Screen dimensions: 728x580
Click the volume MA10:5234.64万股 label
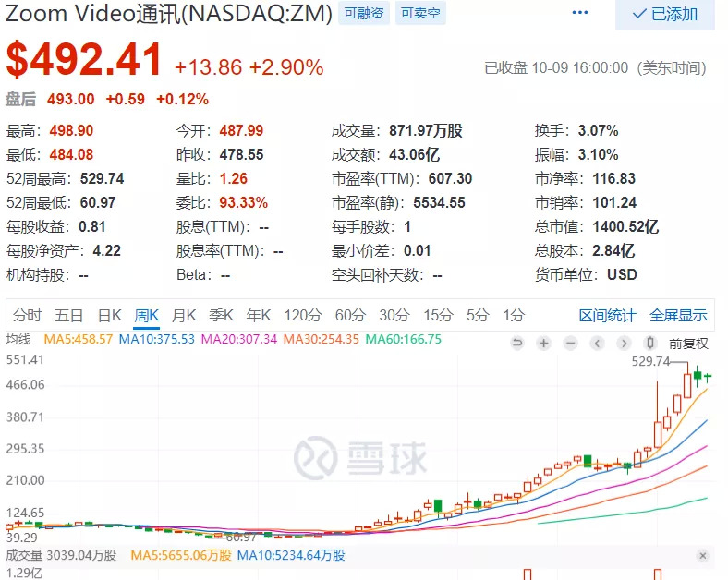pos(291,555)
